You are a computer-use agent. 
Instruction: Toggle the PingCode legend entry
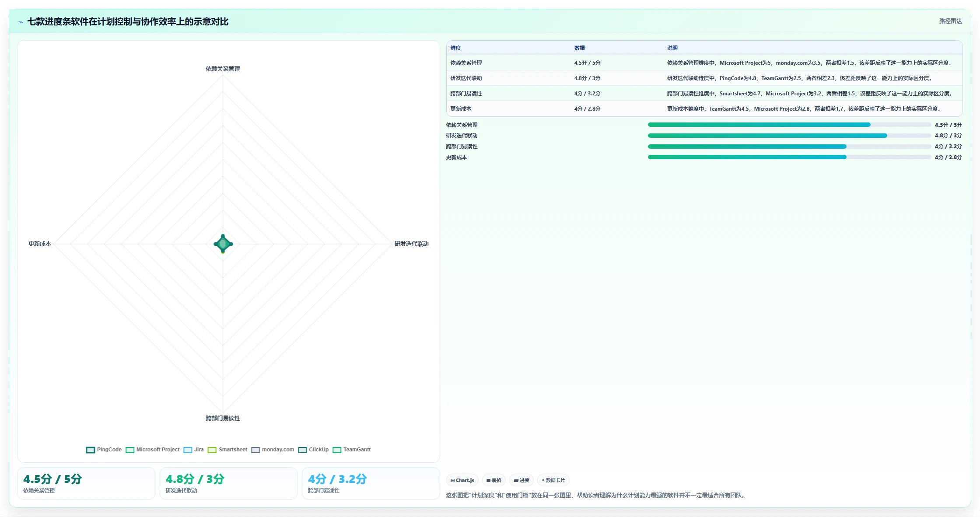click(x=104, y=450)
